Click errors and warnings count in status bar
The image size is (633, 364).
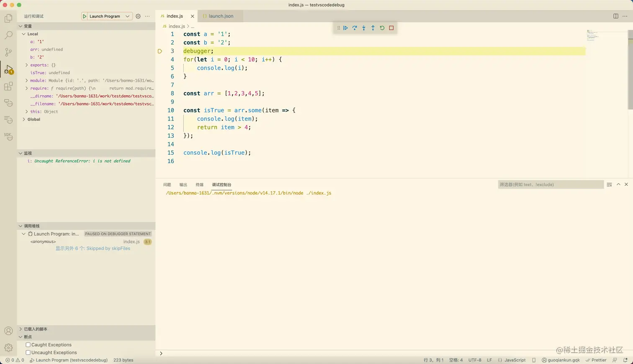[x=15, y=360]
